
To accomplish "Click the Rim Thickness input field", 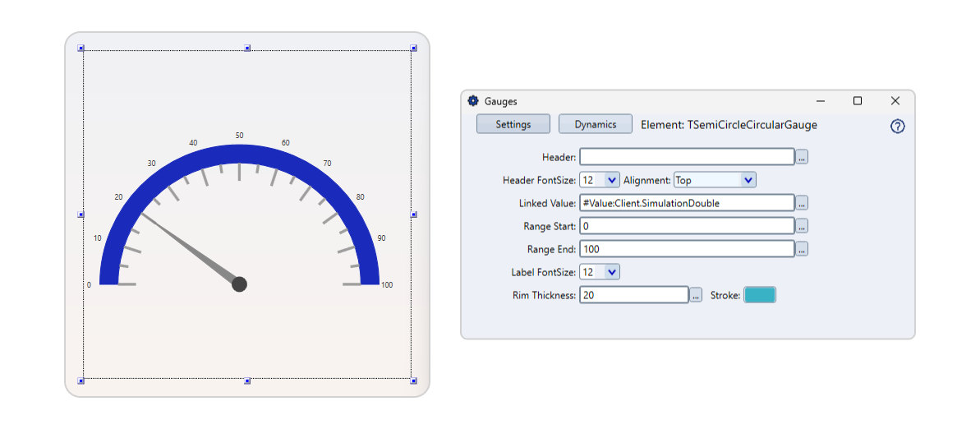I will coord(633,295).
